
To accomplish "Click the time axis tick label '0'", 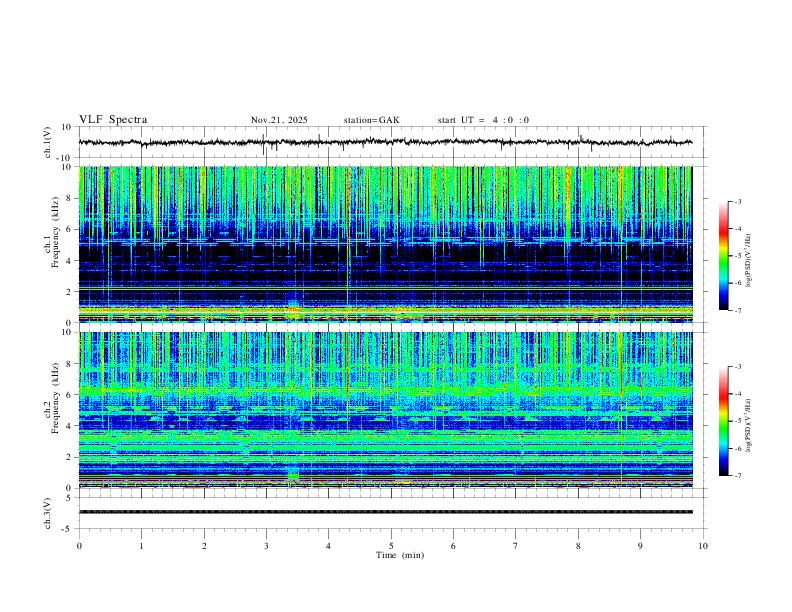I will [79, 546].
